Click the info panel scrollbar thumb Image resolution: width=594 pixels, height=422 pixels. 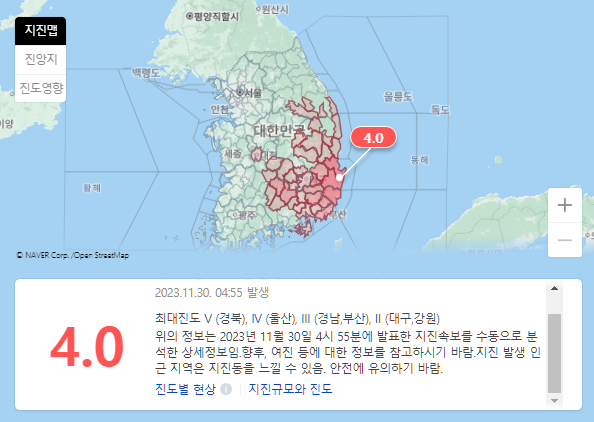555,353
